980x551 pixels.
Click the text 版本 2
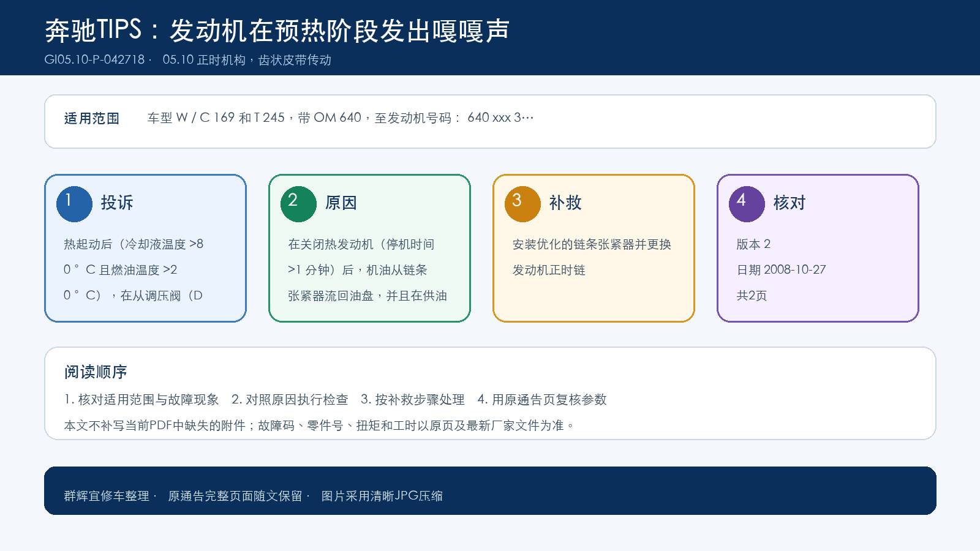753,244
